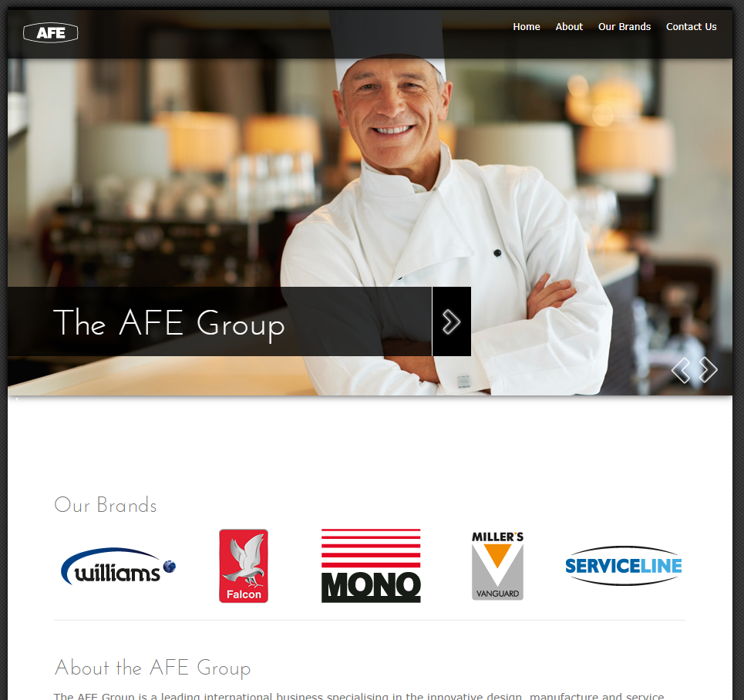This screenshot has width=744, height=700.
Task: Click the eagle emblem in the Falcon logo
Action: pos(244,560)
